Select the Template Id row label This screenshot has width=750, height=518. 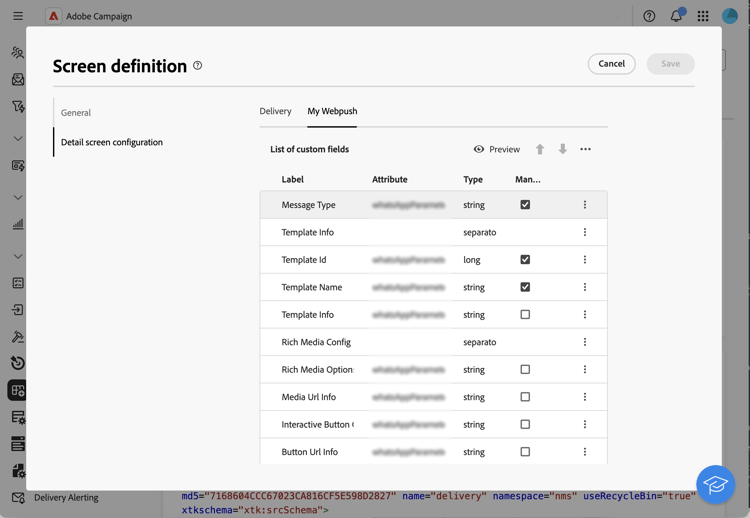[x=304, y=260]
